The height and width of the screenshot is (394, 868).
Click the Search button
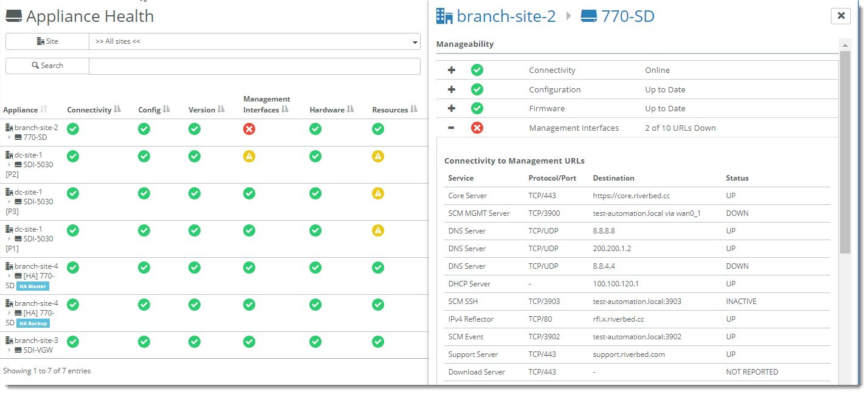click(x=47, y=66)
